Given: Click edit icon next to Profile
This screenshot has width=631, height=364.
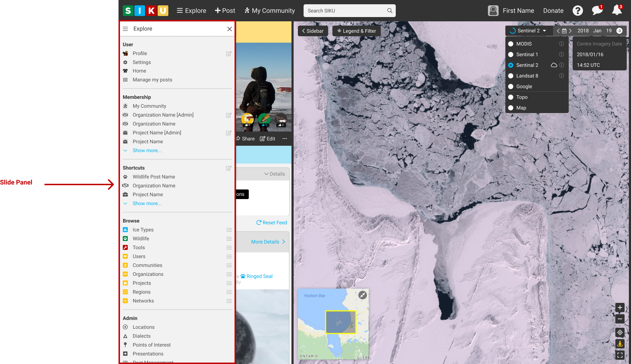Looking at the screenshot, I should [228, 54].
